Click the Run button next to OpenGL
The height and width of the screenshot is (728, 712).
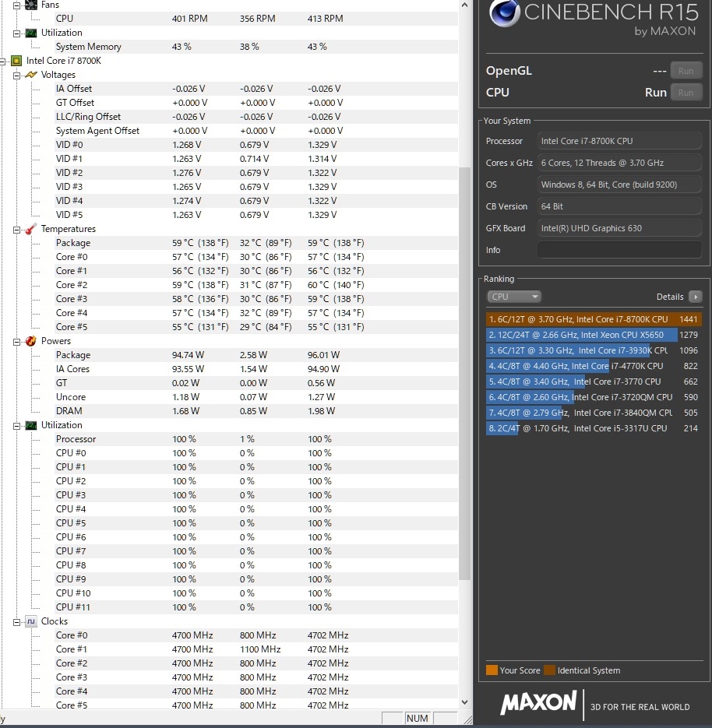686,71
